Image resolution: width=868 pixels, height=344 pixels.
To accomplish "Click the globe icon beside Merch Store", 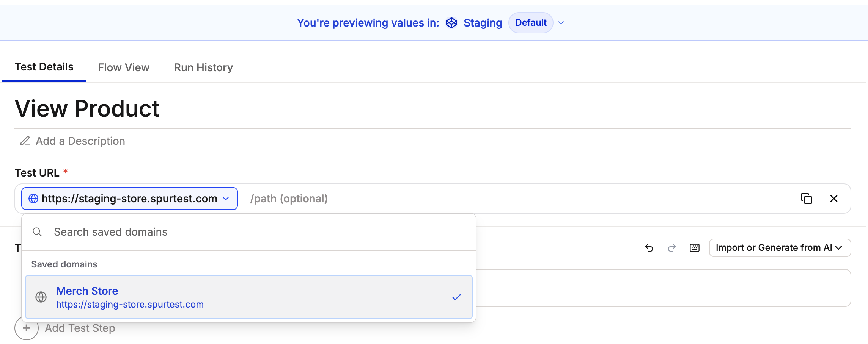I will pyautogui.click(x=41, y=297).
